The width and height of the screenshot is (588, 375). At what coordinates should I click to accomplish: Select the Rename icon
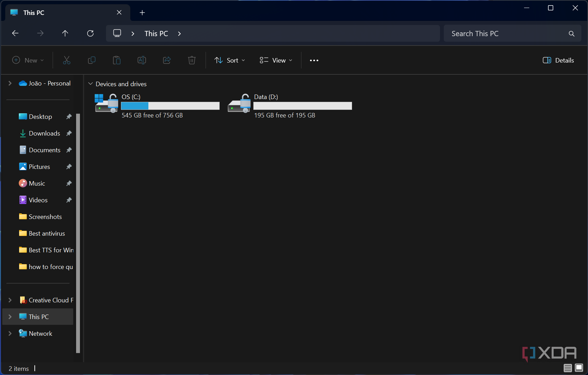pos(142,60)
